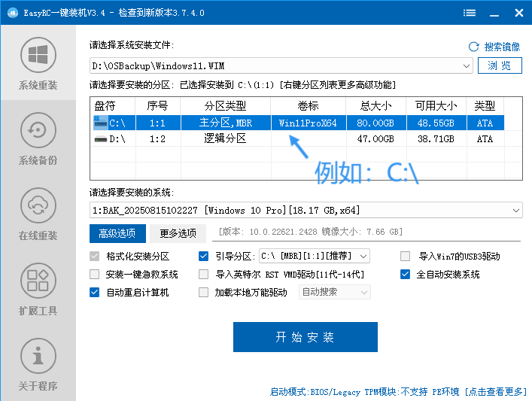Click the 总大小 column header
Screen dimensions: 532x401
click(375, 106)
